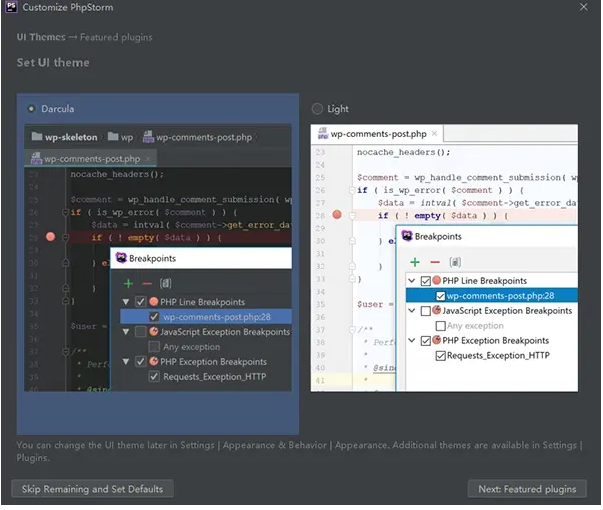The width and height of the screenshot is (603, 510).
Task: Toggle Requests_Exception_HTTP checkbox in Light preview
Action: point(439,355)
